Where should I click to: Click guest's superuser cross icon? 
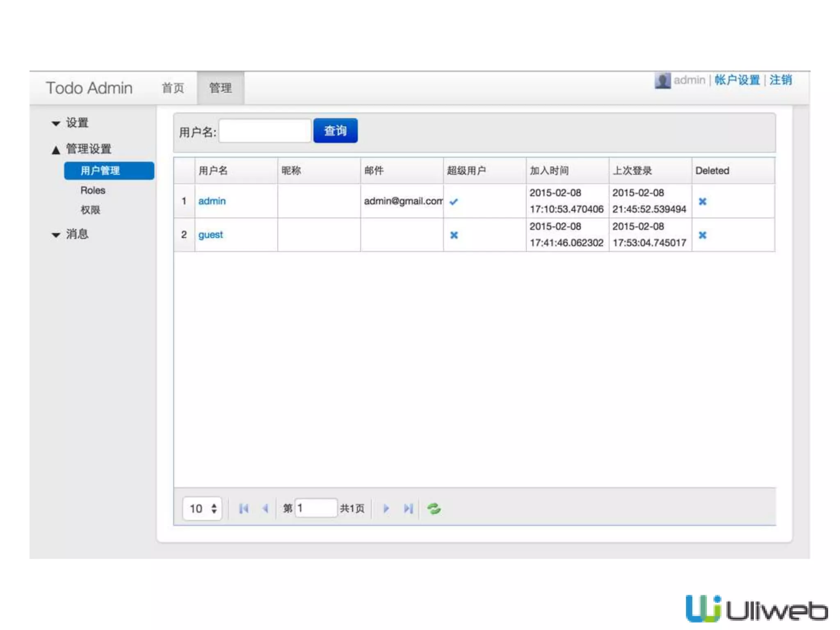coord(454,235)
